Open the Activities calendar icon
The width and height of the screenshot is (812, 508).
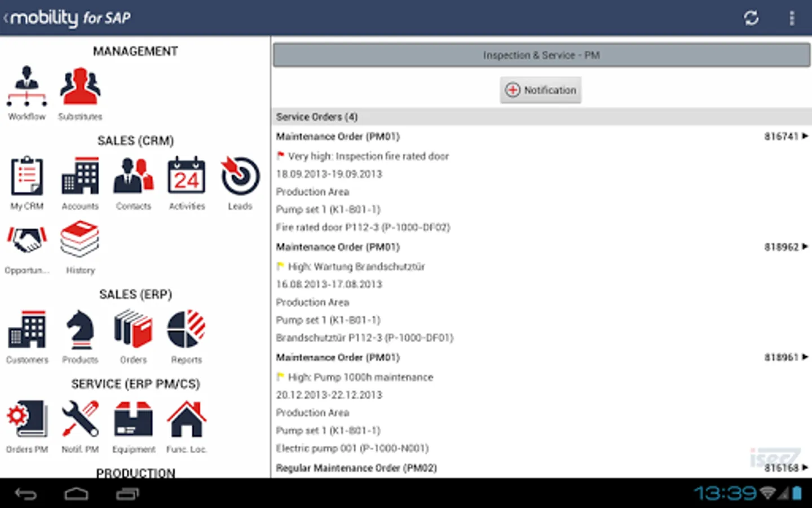click(x=187, y=176)
